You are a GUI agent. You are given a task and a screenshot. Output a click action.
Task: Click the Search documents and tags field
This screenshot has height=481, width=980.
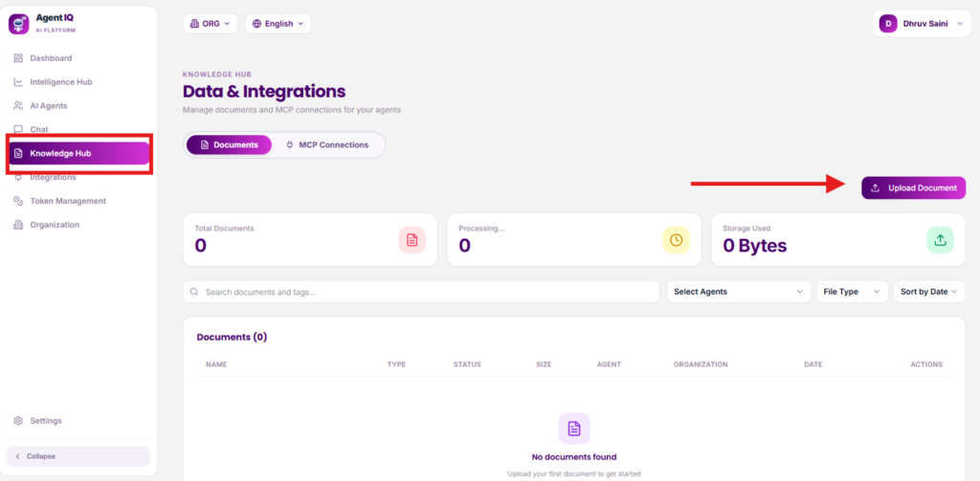click(421, 292)
